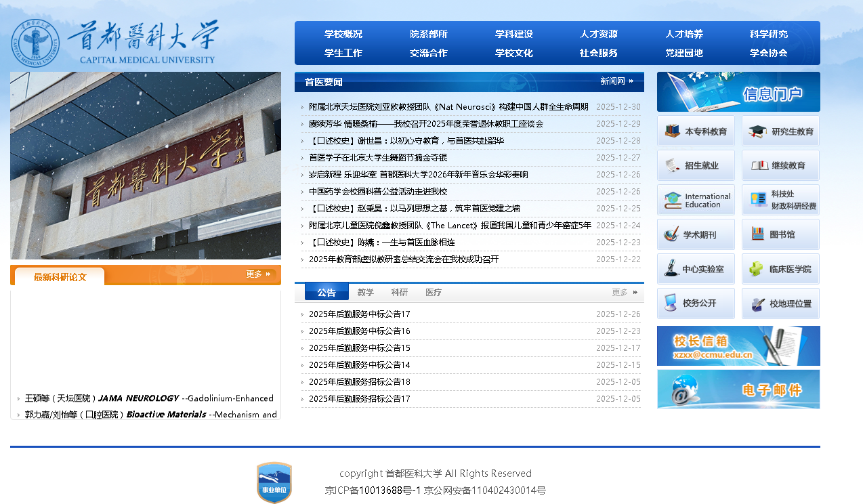Image resolution: width=863 pixels, height=504 pixels.
Task: Click the Capital Medical University logo
Action: coord(115,42)
